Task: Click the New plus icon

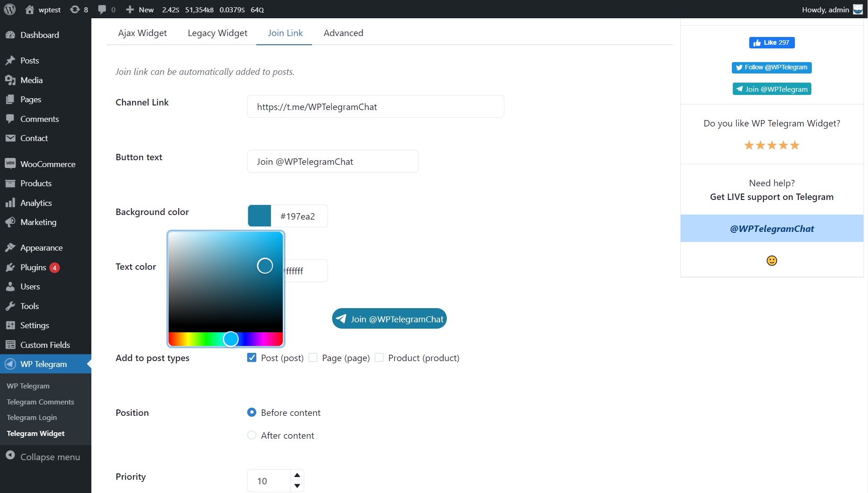Action: (x=130, y=10)
